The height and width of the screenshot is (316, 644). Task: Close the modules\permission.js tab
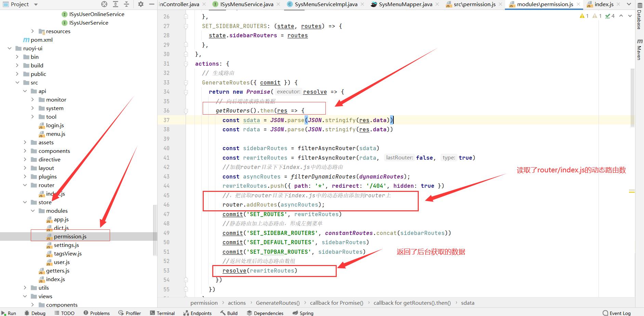tap(578, 4)
